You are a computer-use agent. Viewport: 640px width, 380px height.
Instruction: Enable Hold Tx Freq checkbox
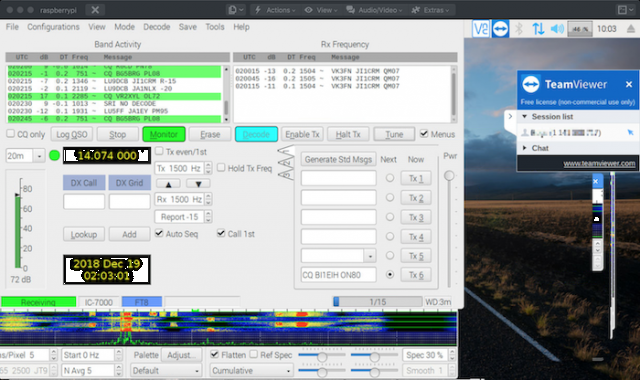[x=221, y=167]
